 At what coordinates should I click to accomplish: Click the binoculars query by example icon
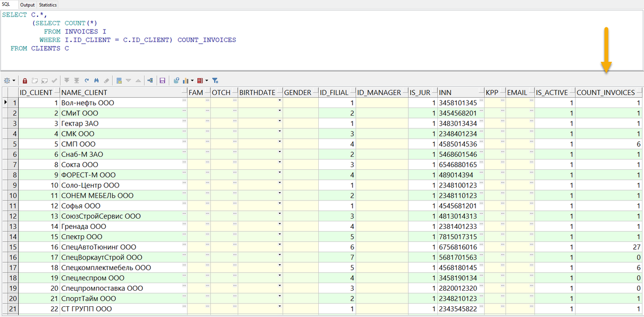pyautogui.click(x=96, y=81)
